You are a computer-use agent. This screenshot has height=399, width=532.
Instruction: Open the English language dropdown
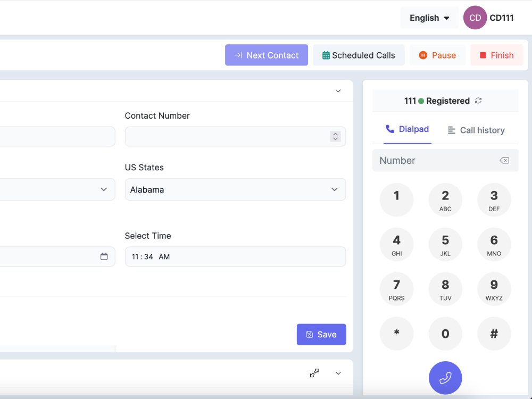click(x=429, y=18)
